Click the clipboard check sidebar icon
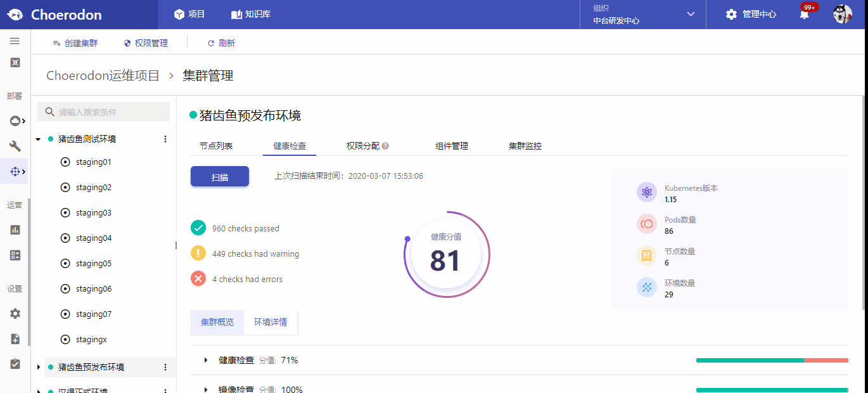Viewport: 868px width, 393px height. 15,364
